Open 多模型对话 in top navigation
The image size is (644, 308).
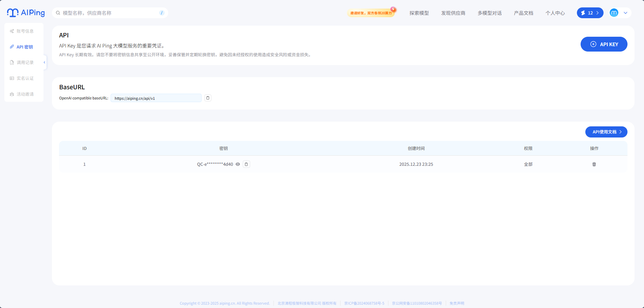[490, 13]
